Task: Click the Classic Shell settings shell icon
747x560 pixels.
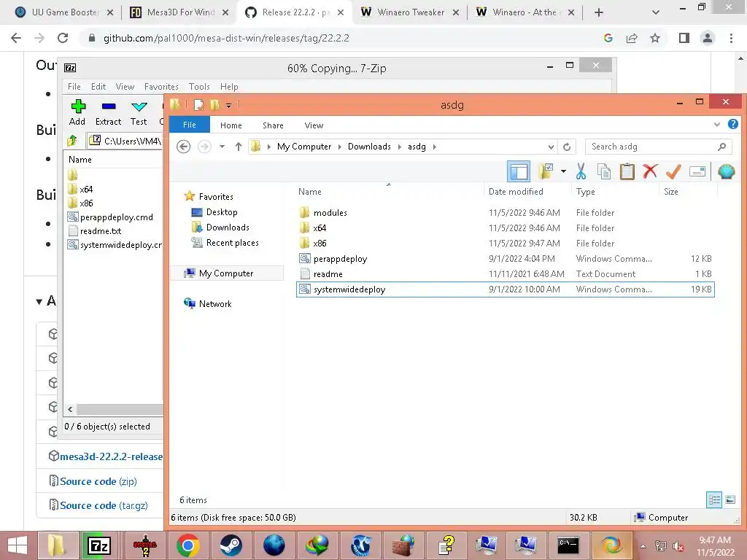Action: [726, 171]
